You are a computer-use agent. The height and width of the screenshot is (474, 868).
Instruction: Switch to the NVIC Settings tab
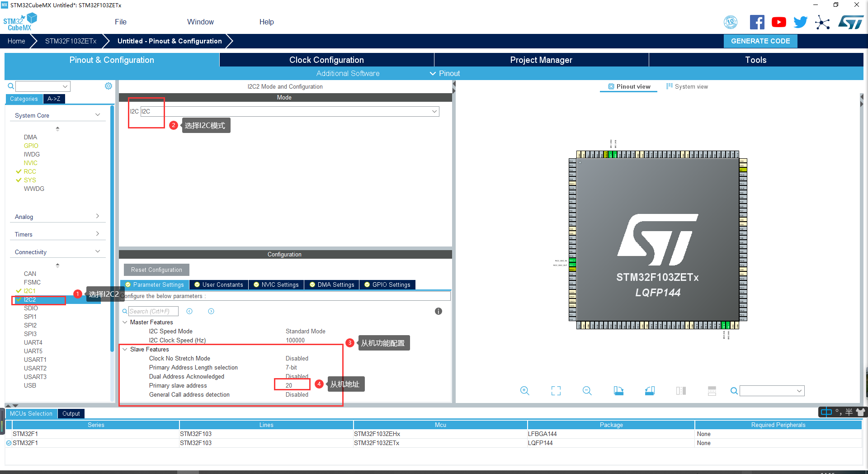pyautogui.click(x=276, y=284)
